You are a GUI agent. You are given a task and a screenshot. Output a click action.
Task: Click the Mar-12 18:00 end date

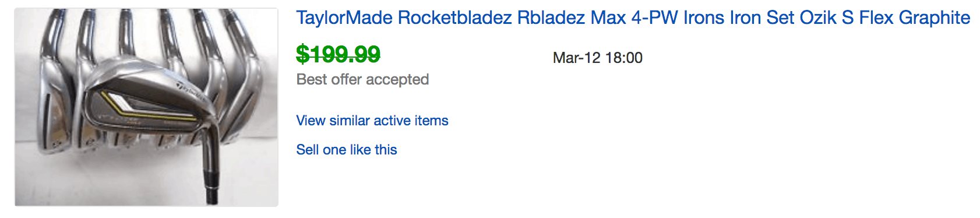(598, 58)
